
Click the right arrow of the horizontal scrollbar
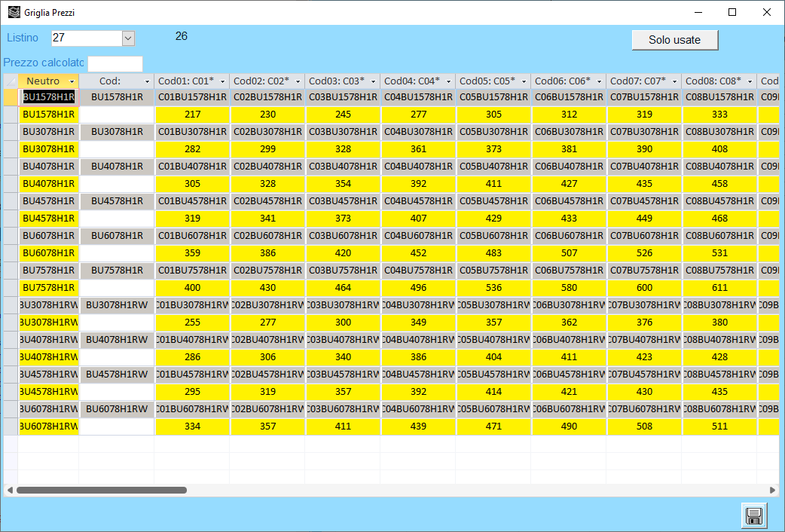tap(772, 490)
